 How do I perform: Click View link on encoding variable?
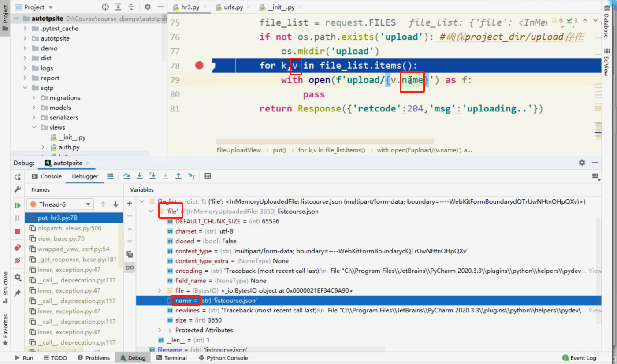coord(595,271)
